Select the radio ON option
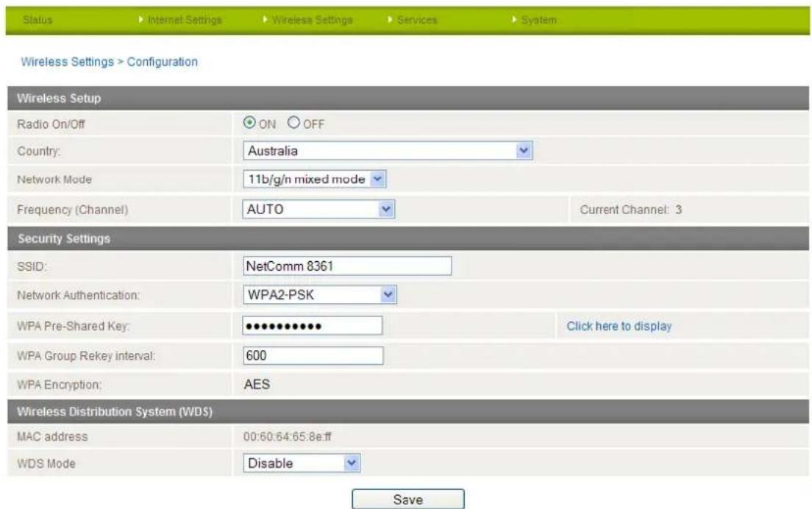This screenshot has height=509, width=812. click(249, 123)
